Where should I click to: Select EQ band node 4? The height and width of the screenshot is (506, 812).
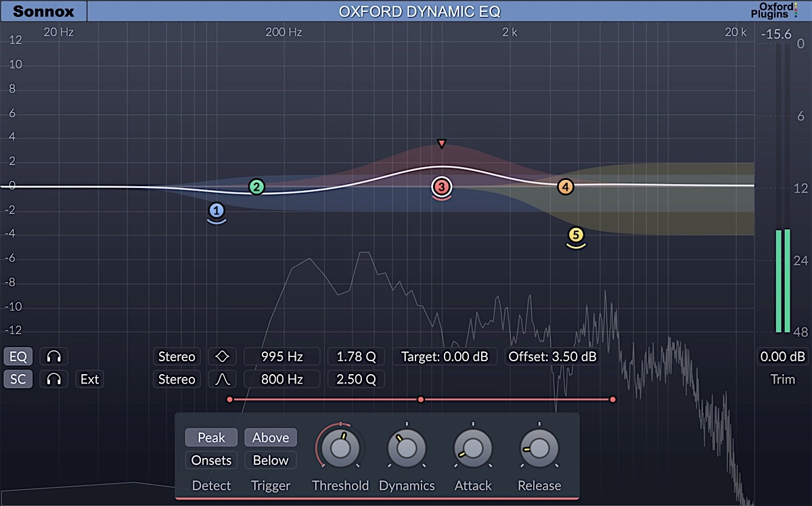click(566, 187)
